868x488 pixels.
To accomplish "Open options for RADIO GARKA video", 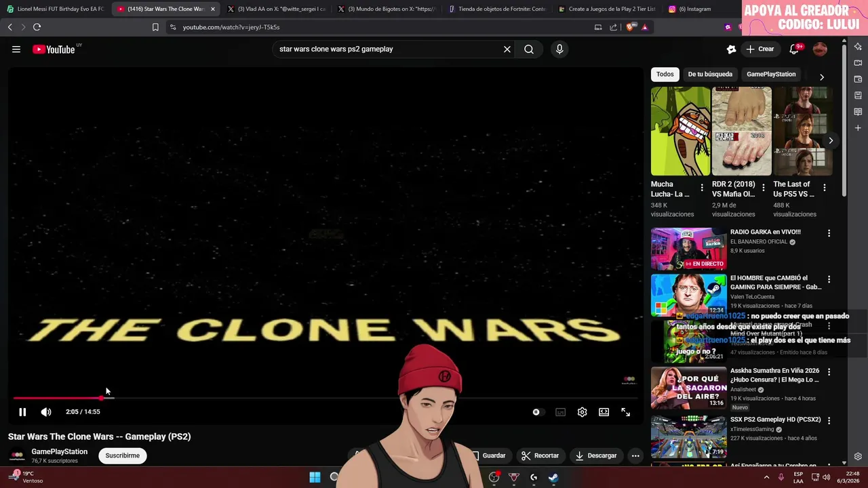I will 829,233.
